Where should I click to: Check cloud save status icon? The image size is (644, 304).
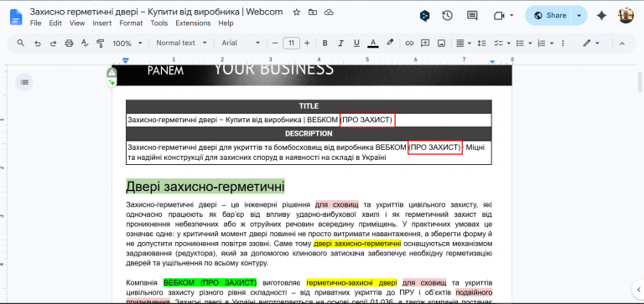pos(329,13)
